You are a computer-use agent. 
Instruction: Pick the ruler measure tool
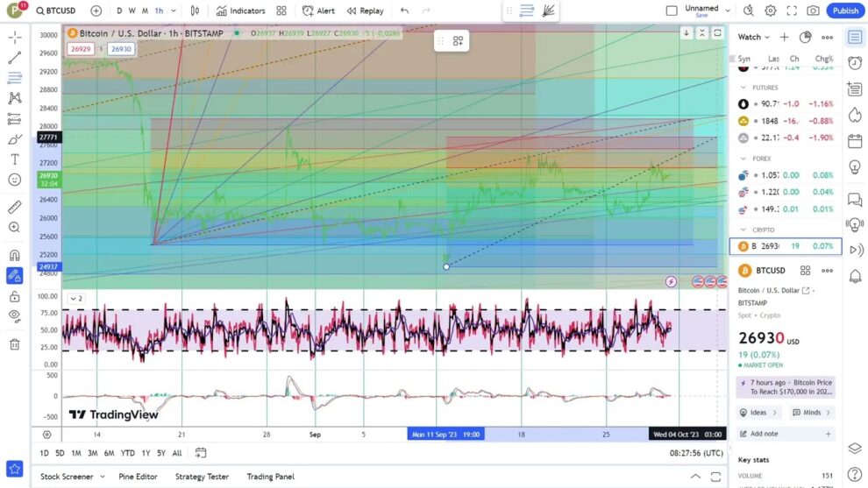(x=15, y=208)
